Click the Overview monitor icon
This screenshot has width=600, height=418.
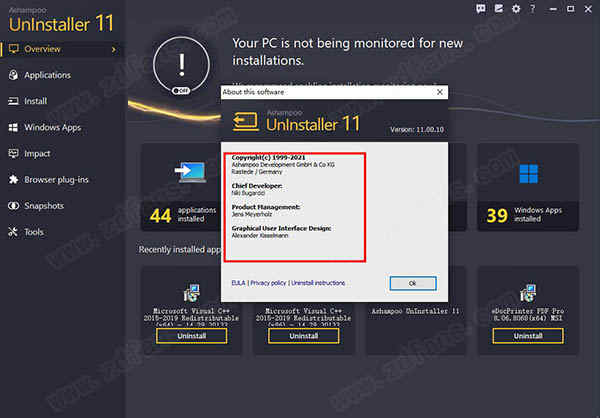click(14, 49)
